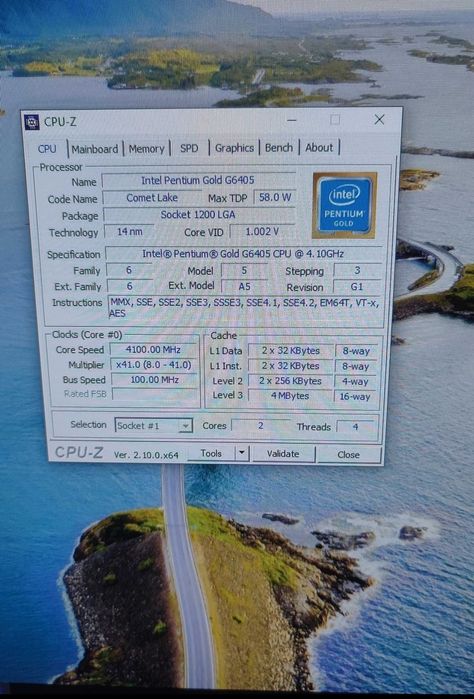
Task: Show the About tab
Action: tap(319, 147)
